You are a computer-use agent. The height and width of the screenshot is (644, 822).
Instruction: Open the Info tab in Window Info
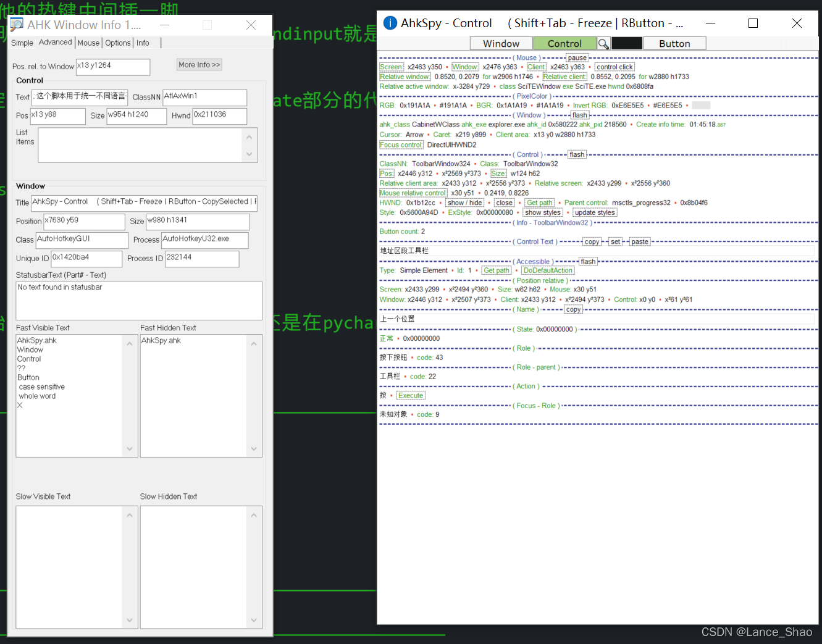[x=143, y=43]
